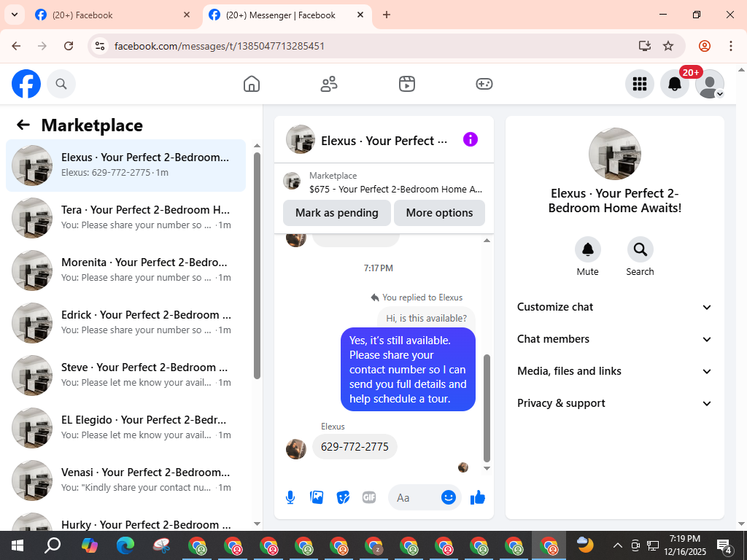Attach a file with the photo icon

click(317, 497)
